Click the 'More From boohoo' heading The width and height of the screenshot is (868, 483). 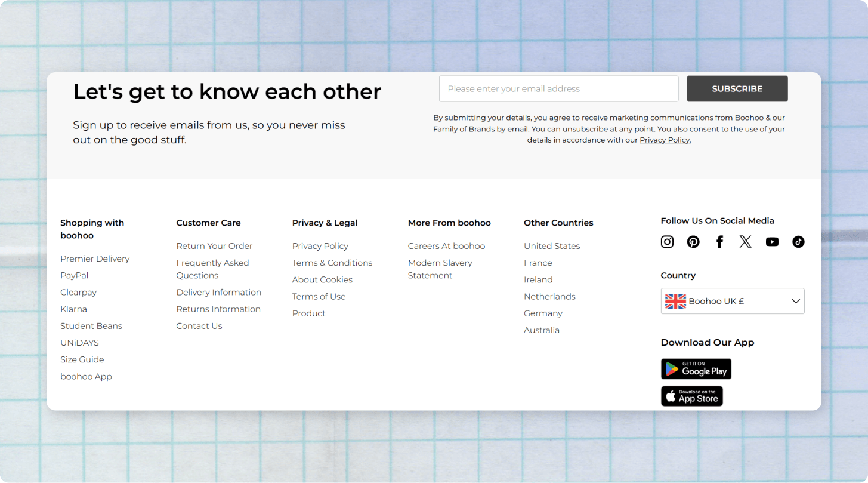click(449, 223)
